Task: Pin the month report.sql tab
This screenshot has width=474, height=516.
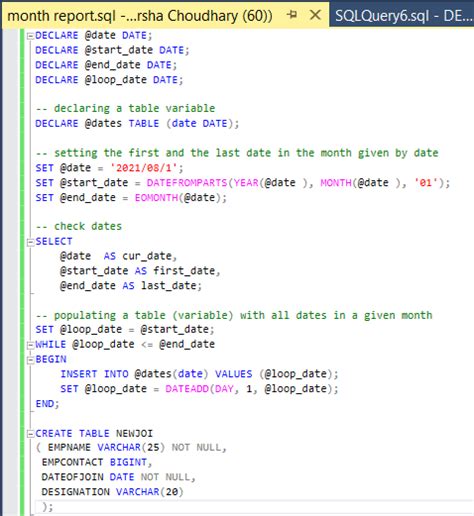Action: [292, 15]
